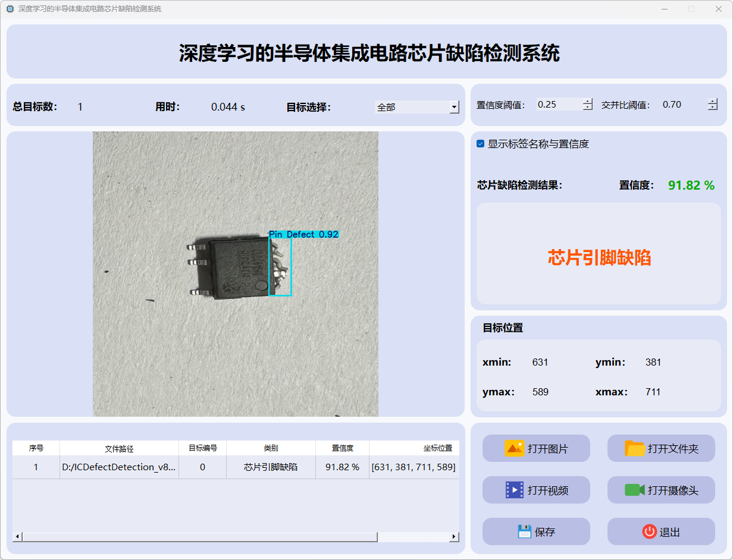Click the horizontal scrollbar right arrow
This screenshot has width=733, height=560.
(454, 537)
